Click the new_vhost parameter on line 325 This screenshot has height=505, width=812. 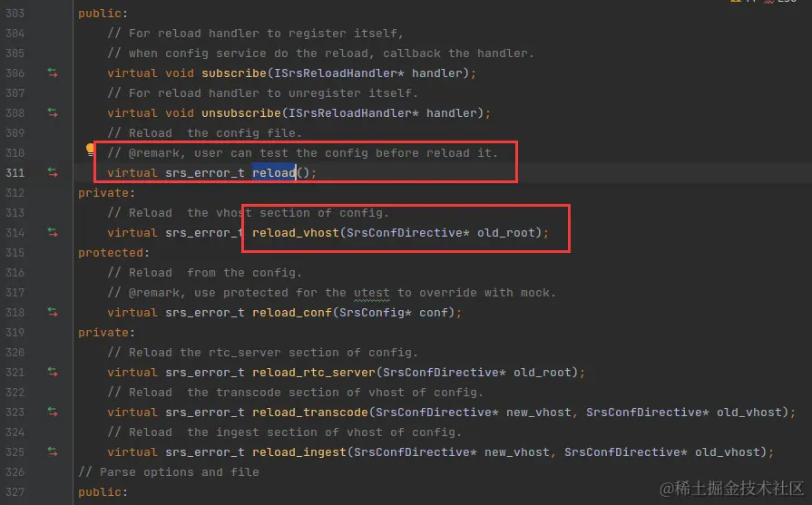[517, 452]
